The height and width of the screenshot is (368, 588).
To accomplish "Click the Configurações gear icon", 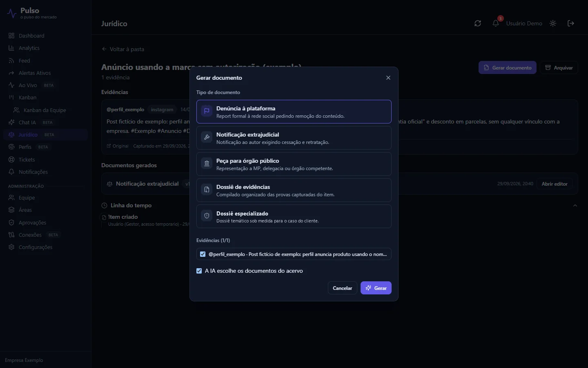I will click(x=11, y=247).
